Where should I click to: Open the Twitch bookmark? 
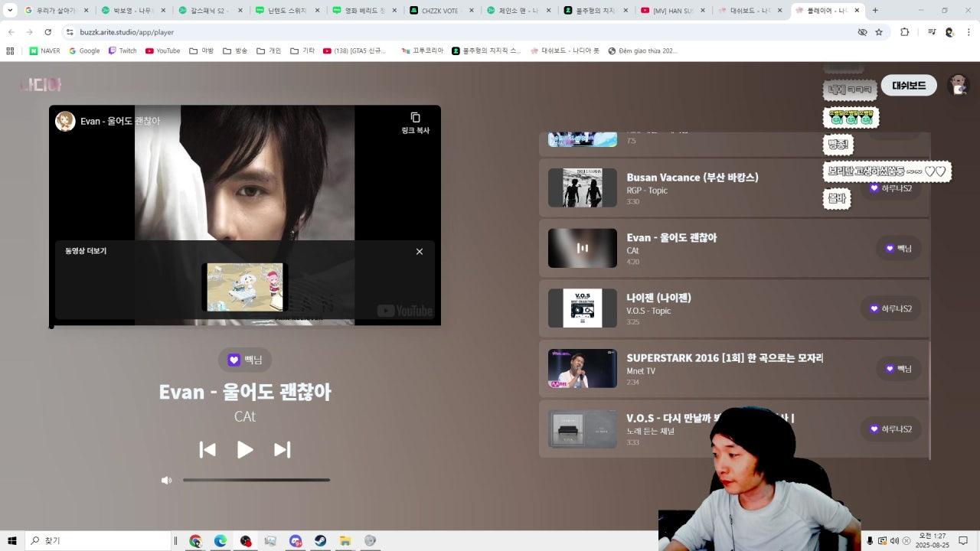[122, 51]
